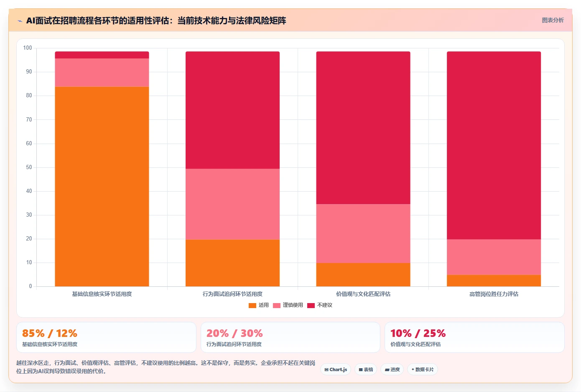The image size is (581, 392).
Task: Click y-axis tick label 50
Action: coord(29,167)
